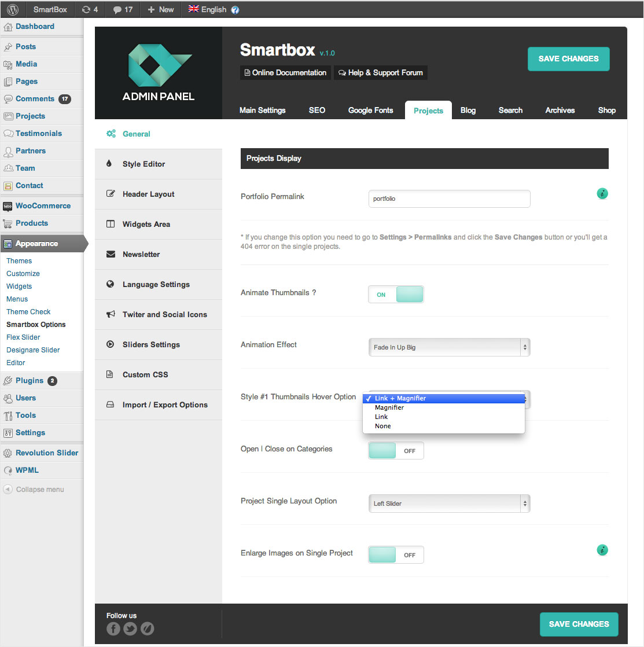Click the Collapse menu arrow icon
This screenshot has width=644, height=647.
pyautogui.click(x=8, y=490)
